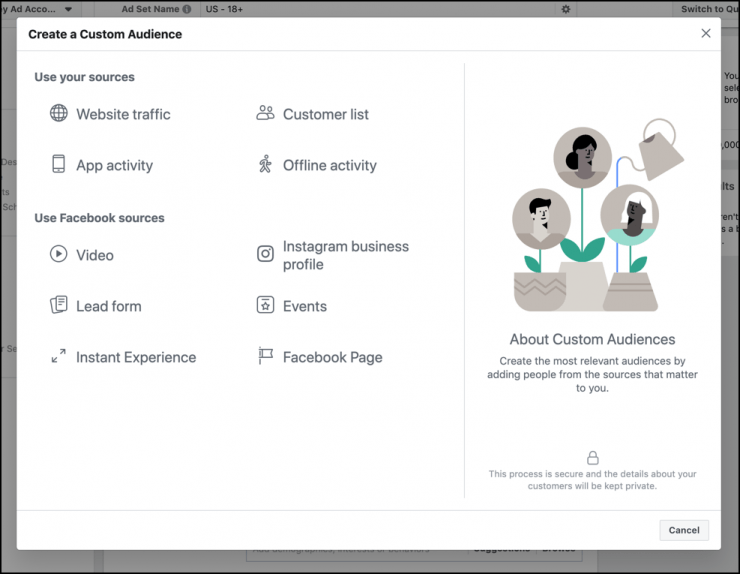Click the phone icon for App activity
The image size is (740, 574).
coord(59,164)
